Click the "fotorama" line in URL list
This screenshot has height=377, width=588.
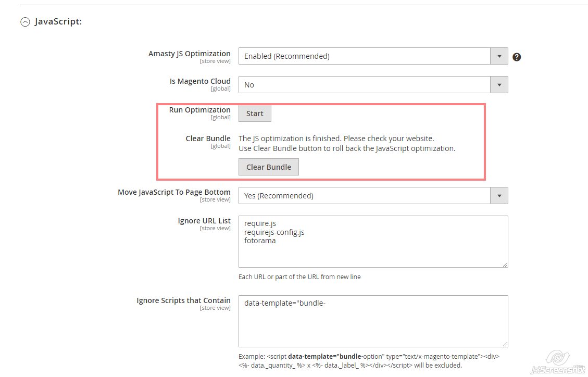(x=260, y=241)
